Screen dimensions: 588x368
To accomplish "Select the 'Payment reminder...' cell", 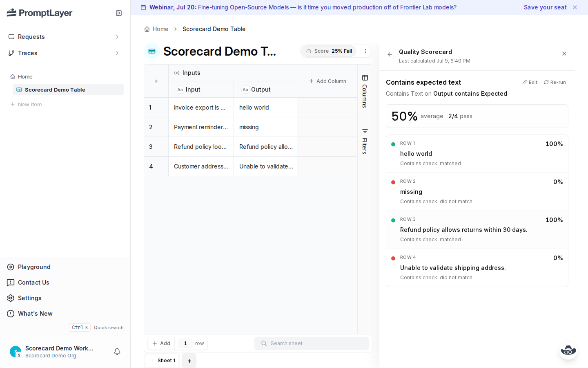I will (201, 127).
